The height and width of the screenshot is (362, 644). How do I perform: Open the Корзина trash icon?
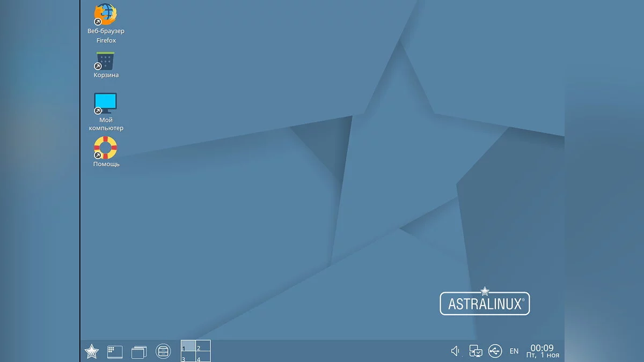point(105,61)
